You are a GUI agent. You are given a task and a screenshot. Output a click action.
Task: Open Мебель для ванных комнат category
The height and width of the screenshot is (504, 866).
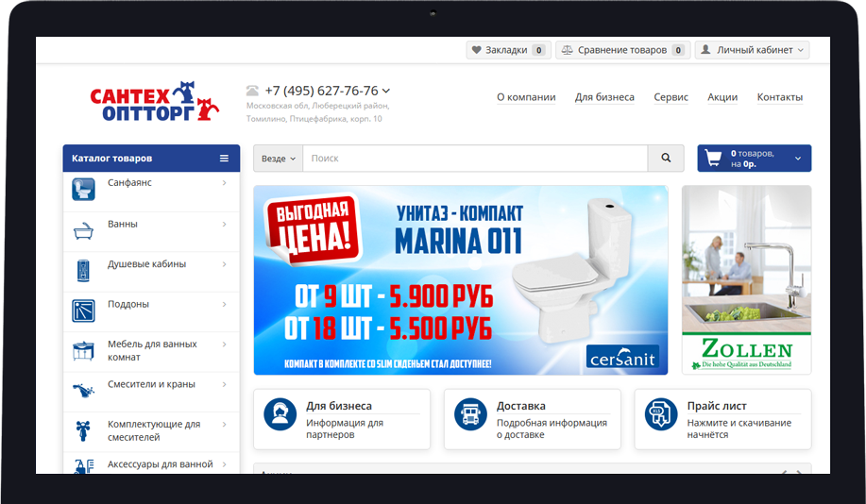coord(152,350)
